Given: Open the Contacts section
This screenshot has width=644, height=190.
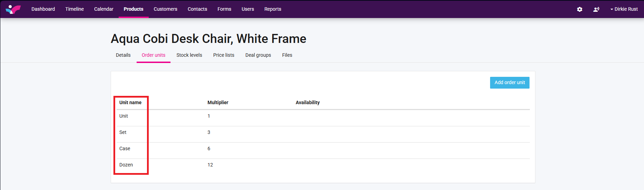Looking at the screenshot, I should [197, 9].
